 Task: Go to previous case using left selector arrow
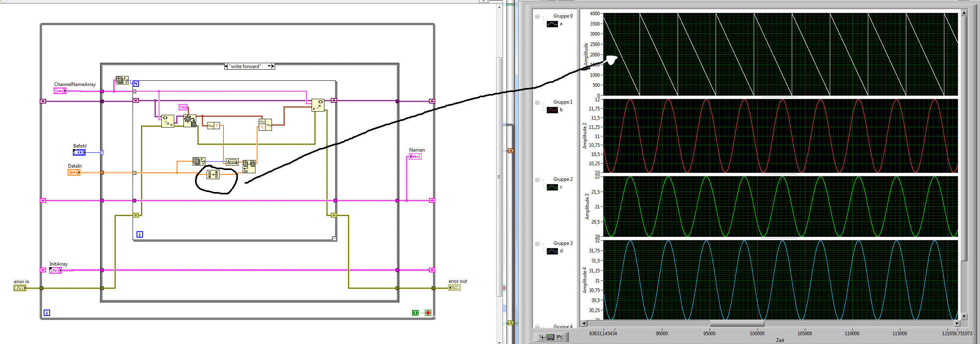coord(226,66)
